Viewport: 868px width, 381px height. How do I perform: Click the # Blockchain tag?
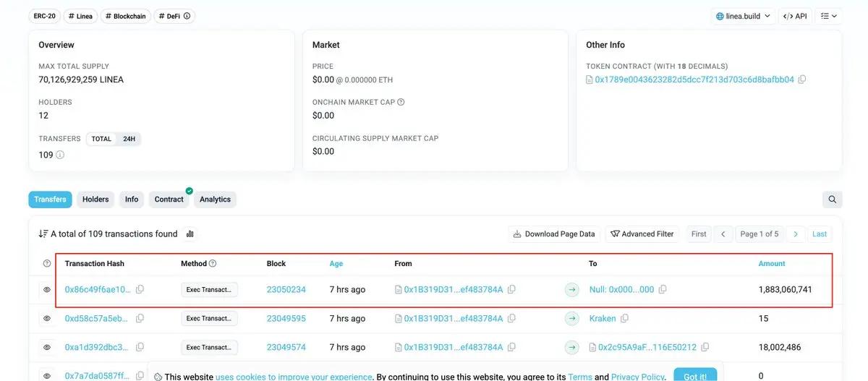click(125, 16)
